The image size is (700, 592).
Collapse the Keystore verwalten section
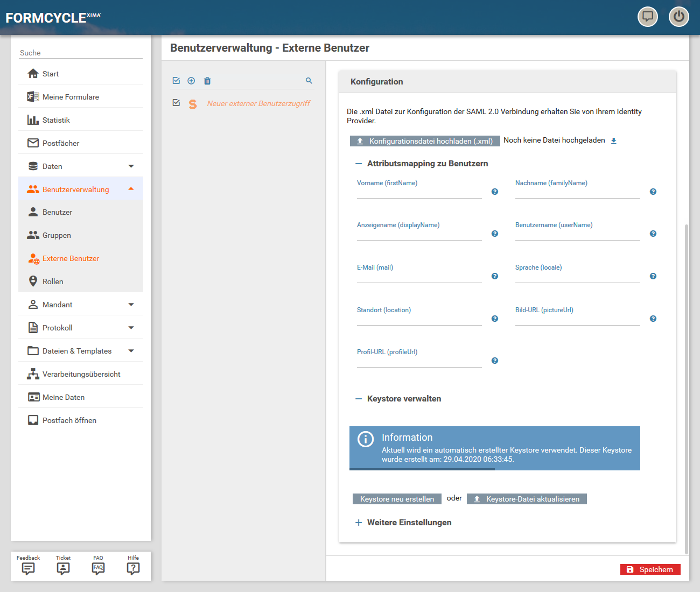pyautogui.click(x=359, y=399)
